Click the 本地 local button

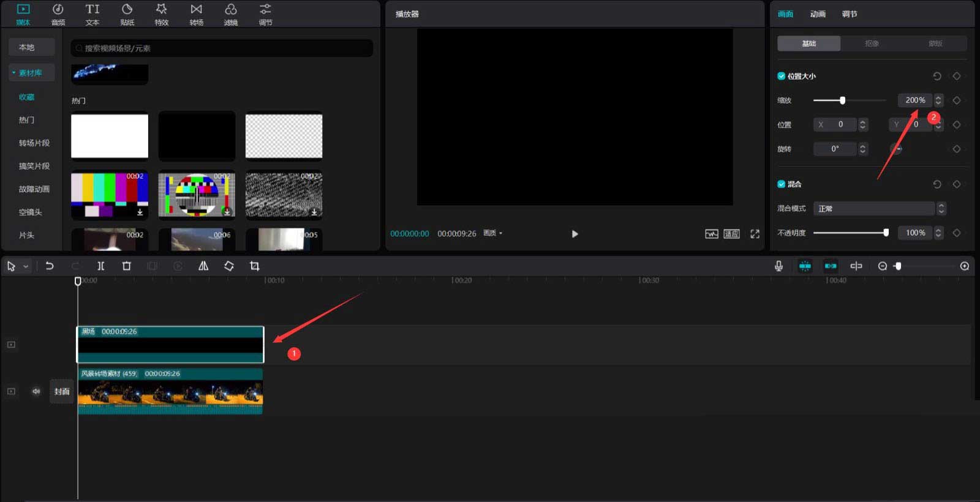tap(32, 47)
